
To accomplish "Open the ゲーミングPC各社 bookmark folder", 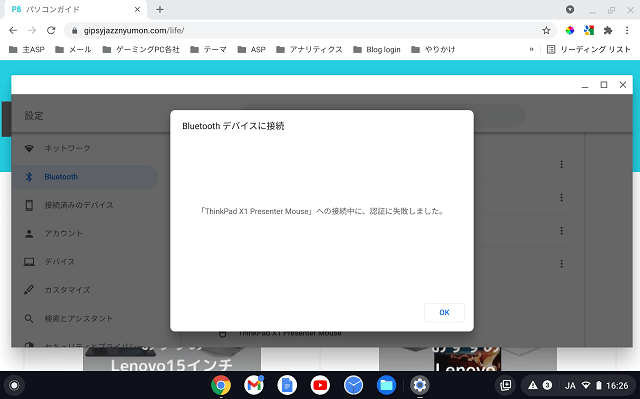I will coord(141,49).
